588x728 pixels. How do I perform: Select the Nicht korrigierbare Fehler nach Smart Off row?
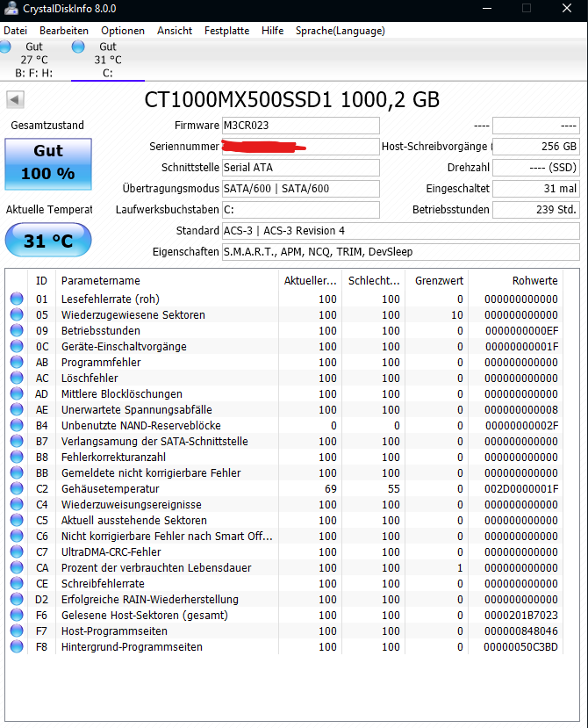[284, 537]
